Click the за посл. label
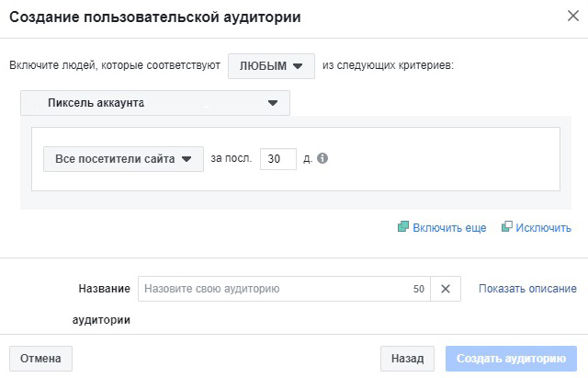This screenshot has height=378, width=588. [x=231, y=158]
